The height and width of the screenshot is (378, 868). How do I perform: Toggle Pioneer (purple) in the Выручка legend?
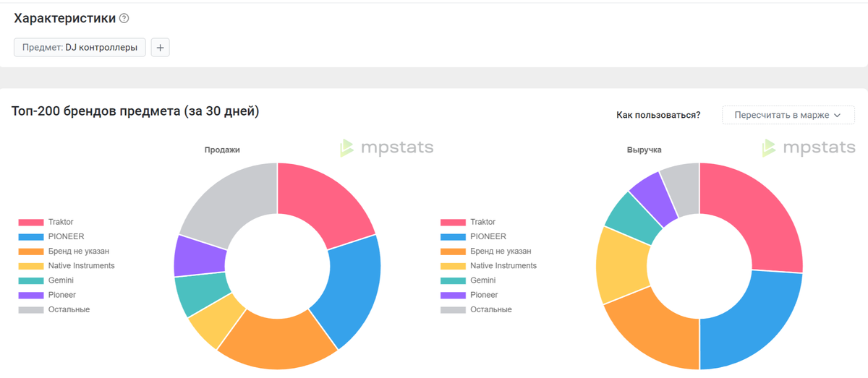pyautogui.click(x=469, y=295)
